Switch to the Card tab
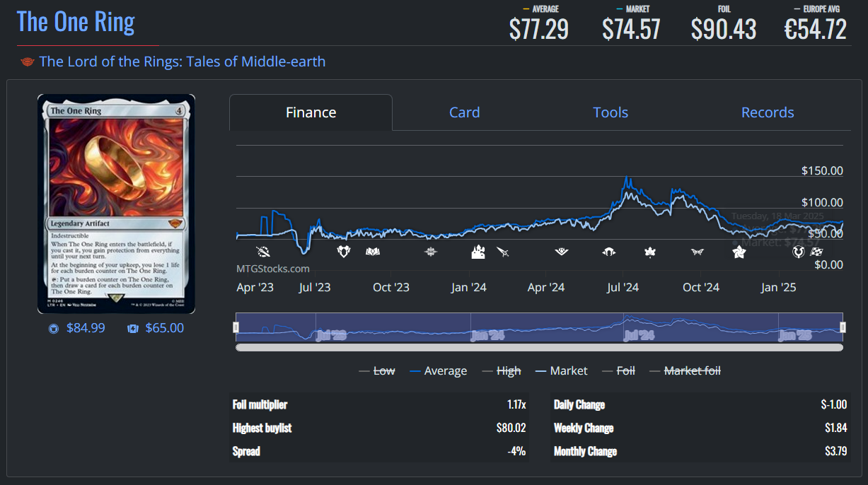 (464, 112)
